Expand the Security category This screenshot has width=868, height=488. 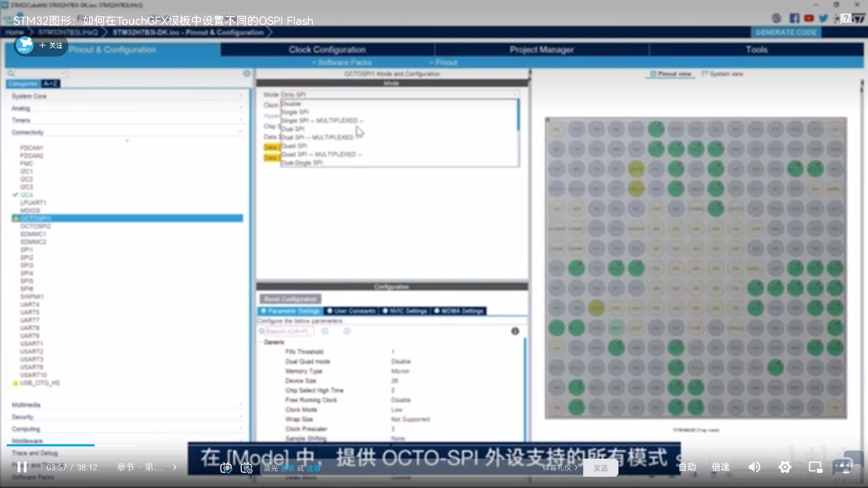(x=127, y=417)
